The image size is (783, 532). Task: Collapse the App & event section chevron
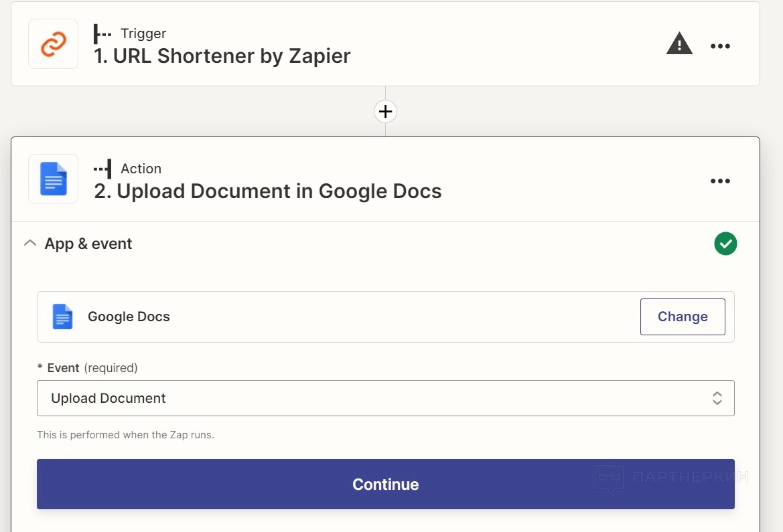(x=30, y=244)
